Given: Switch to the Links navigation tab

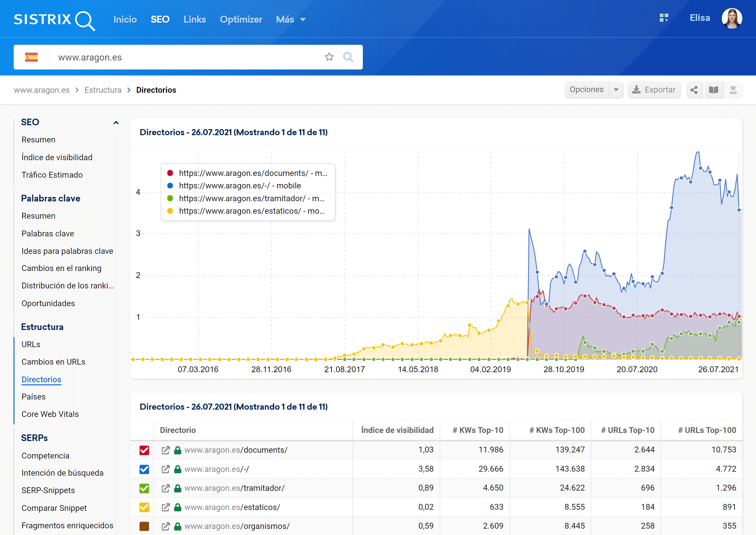Looking at the screenshot, I should [194, 19].
